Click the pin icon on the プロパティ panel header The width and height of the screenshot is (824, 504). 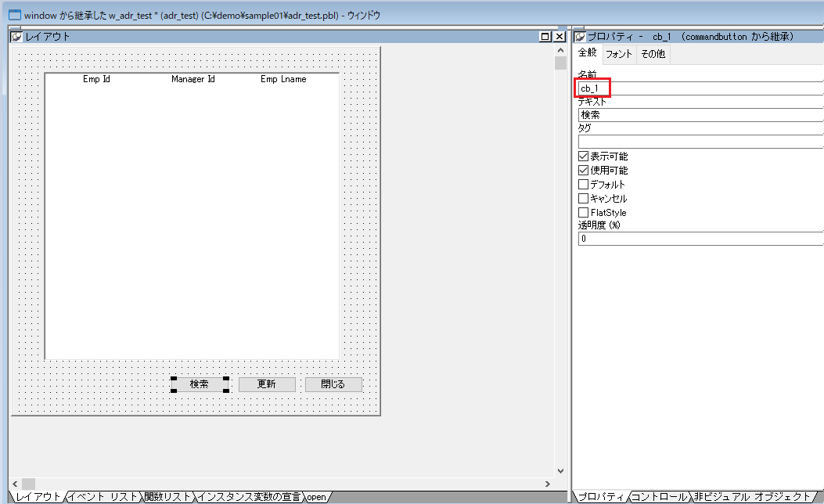coord(580,37)
